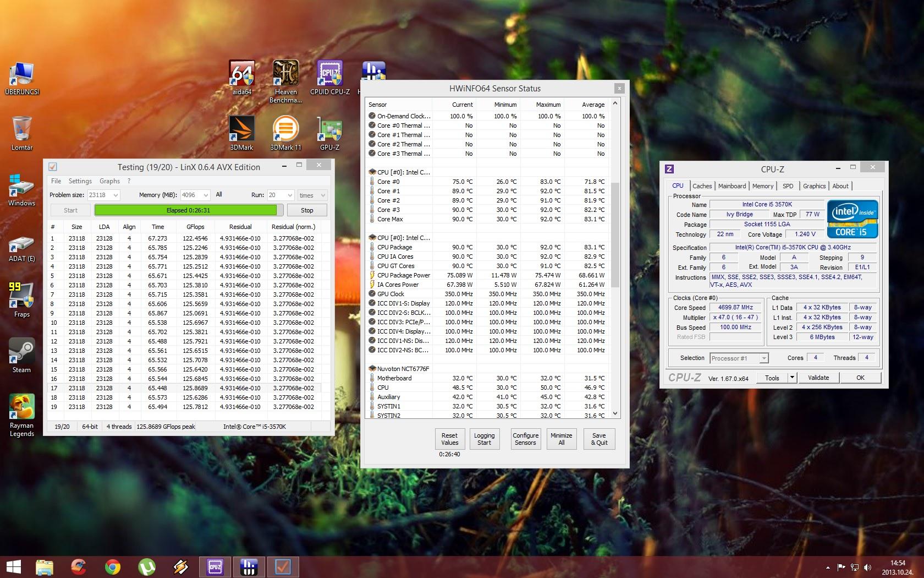
Task: Click the Winamp lightning taskbar icon
Action: 181,567
